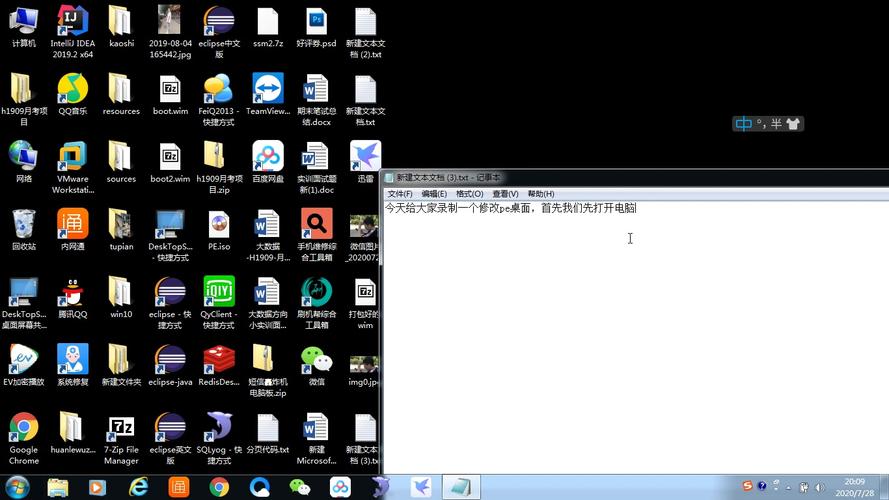The image size is (889, 500).
Task: Open the 格式(O) menu in Notepad
Action: pyautogui.click(x=469, y=194)
